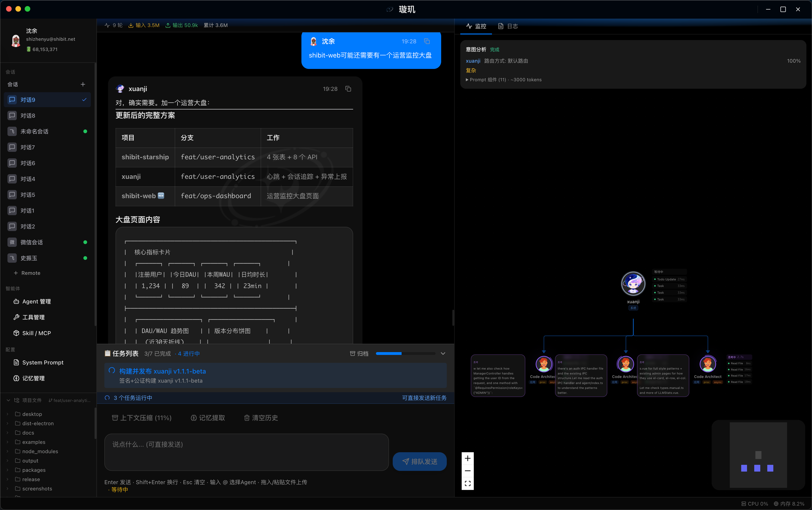Copy the user message from 沈余
The width and height of the screenshot is (812, 510).
coord(427,41)
